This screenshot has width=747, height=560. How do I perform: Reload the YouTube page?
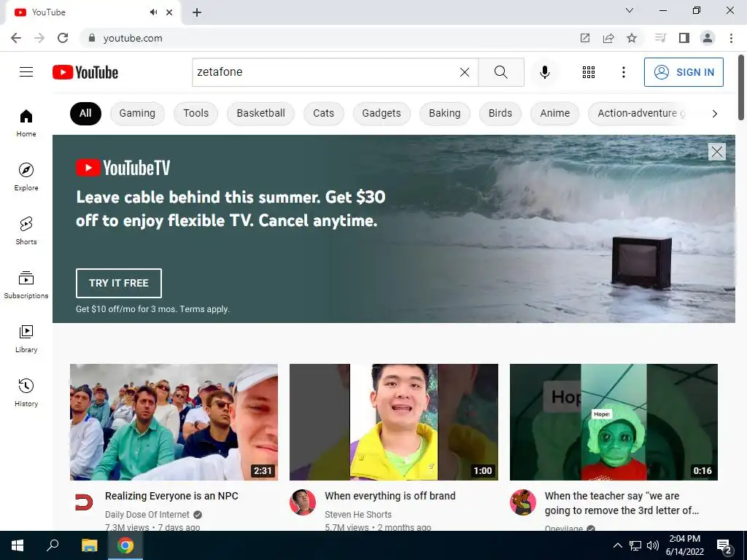pos(63,38)
